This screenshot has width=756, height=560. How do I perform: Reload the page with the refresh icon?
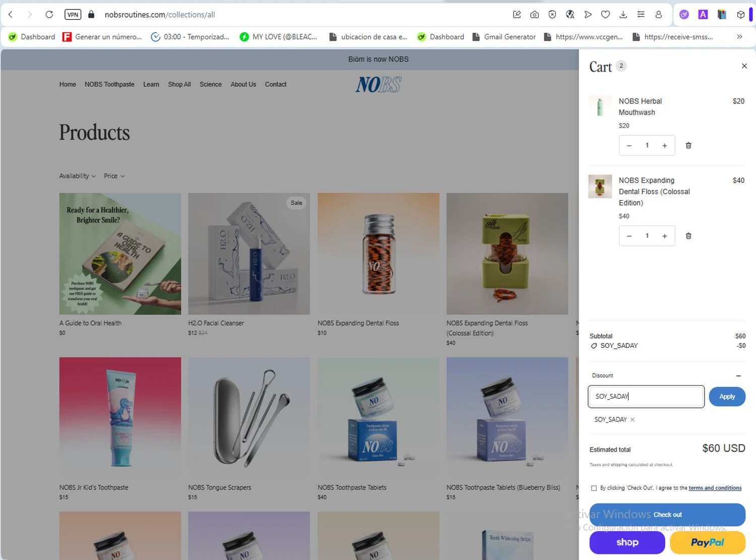point(49,15)
